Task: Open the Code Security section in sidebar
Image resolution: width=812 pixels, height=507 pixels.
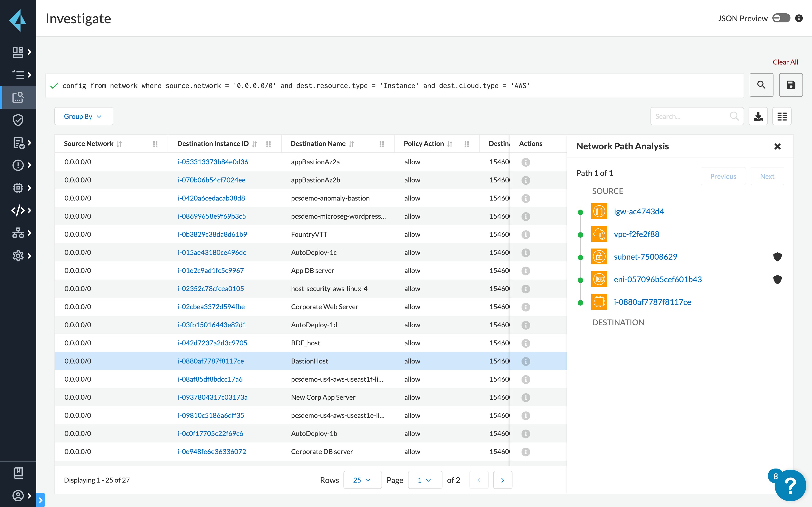Action: click(18, 210)
